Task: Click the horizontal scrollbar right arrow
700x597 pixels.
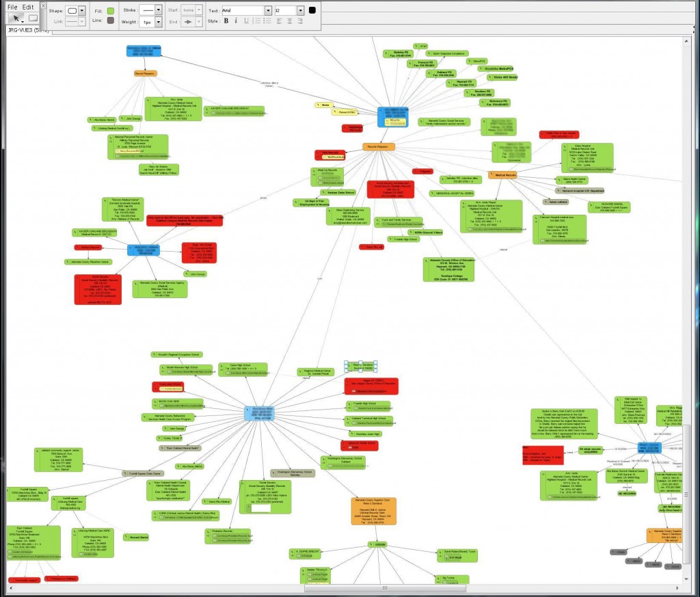Action: (x=677, y=588)
